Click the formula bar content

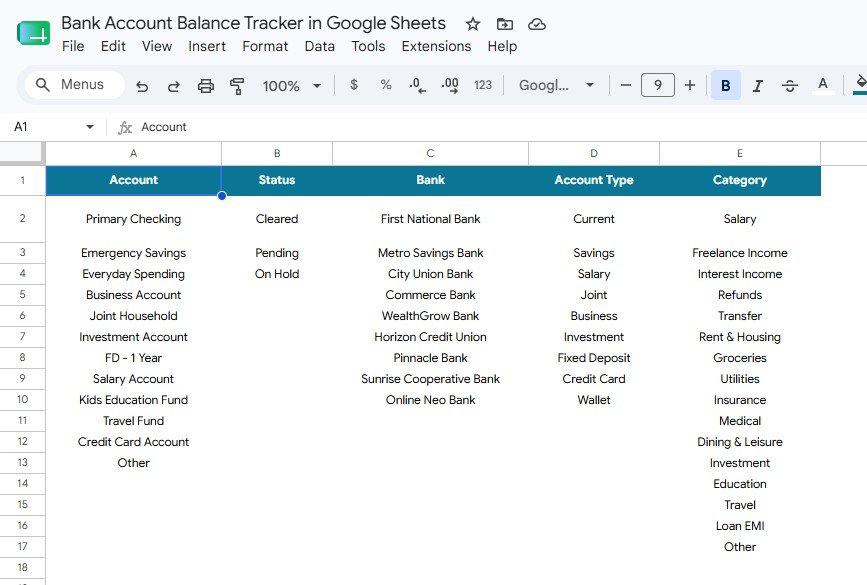164,127
